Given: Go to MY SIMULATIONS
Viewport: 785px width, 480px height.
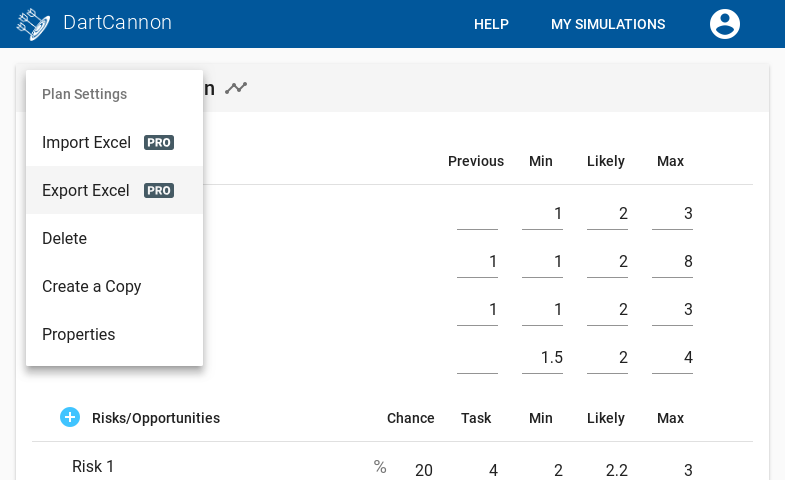Looking at the screenshot, I should pos(608,24).
